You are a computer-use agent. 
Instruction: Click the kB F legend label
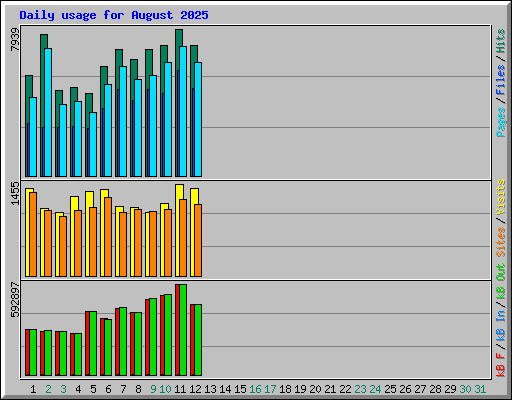pos(501,365)
